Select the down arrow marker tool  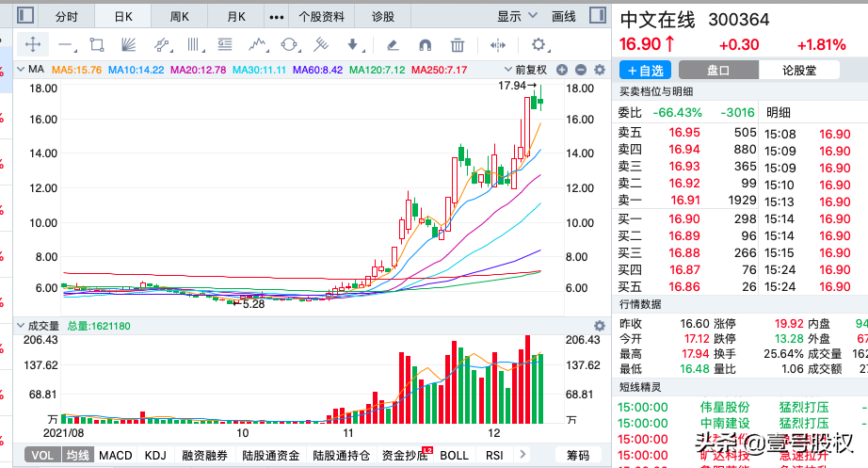pyautogui.click(x=353, y=45)
